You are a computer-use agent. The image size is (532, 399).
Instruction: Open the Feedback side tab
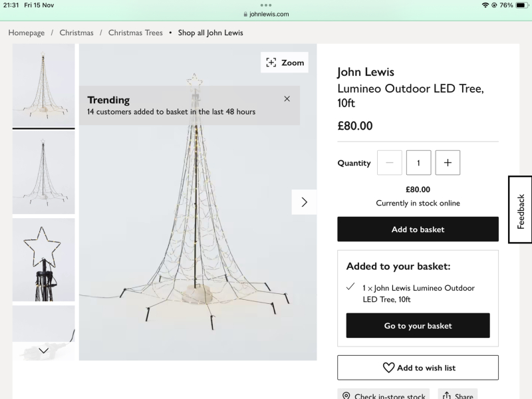click(520, 210)
